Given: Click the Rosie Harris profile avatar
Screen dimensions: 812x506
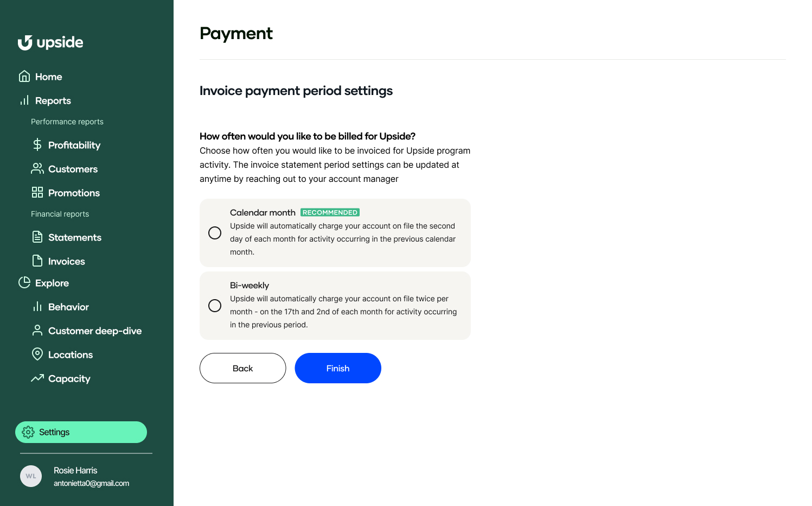Looking at the screenshot, I should coord(31,476).
